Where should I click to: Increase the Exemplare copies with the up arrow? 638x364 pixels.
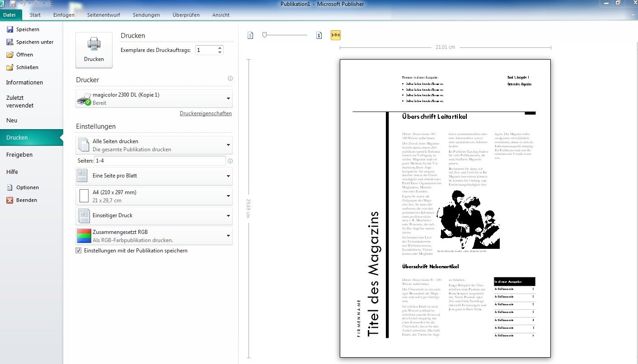(220, 47)
